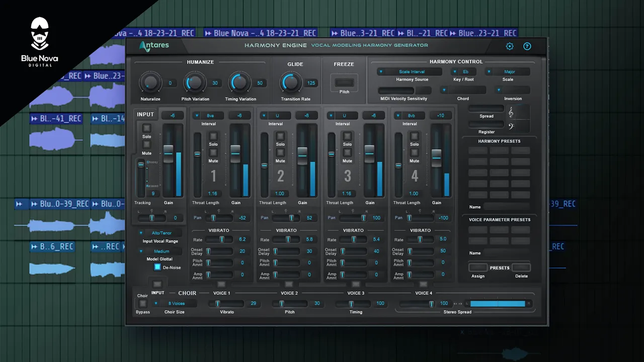Mute the Input channel
The width and height of the screenshot is (644, 362).
tap(146, 144)
